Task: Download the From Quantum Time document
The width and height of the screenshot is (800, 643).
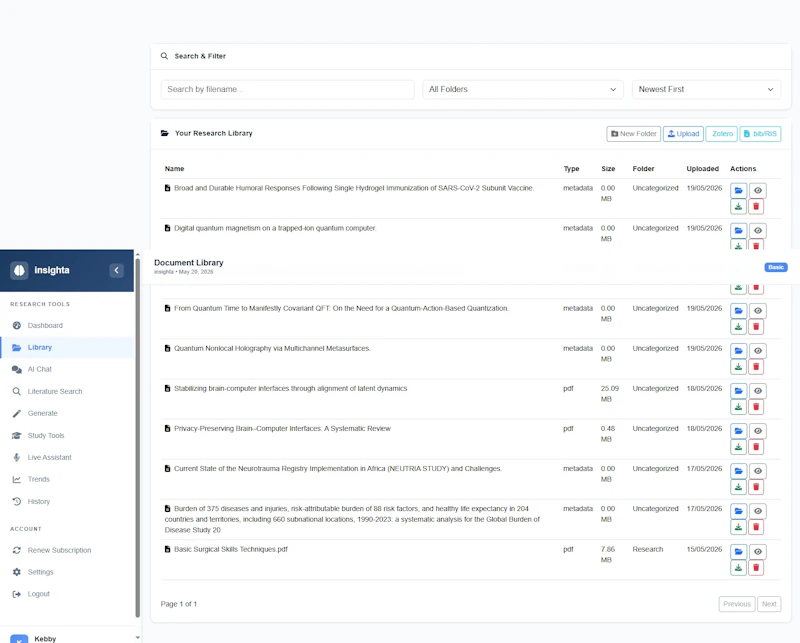Action: point(738,327)
